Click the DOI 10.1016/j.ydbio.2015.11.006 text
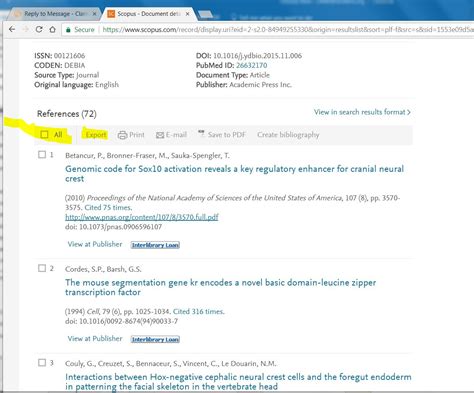Viewport: 474px width, 393px height. (x=249, y=56)
